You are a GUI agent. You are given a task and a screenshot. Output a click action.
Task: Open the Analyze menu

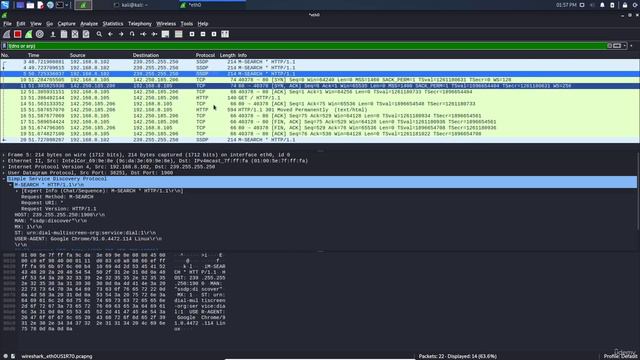(89, 24)
